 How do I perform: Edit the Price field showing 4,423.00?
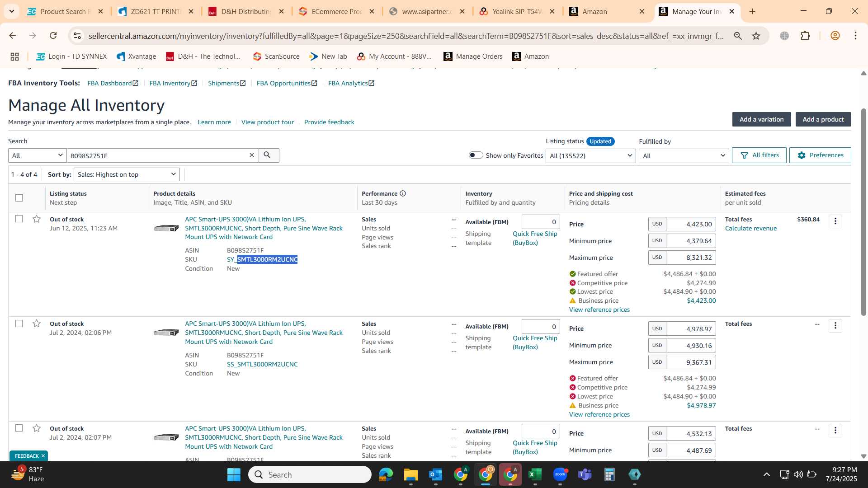pos(691,224)
